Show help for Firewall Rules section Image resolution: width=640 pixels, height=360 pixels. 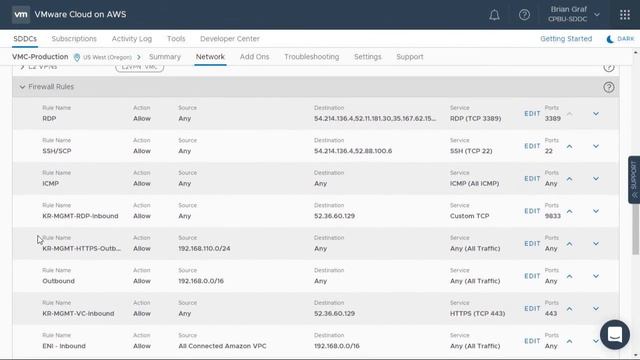(x=609, y=87)
